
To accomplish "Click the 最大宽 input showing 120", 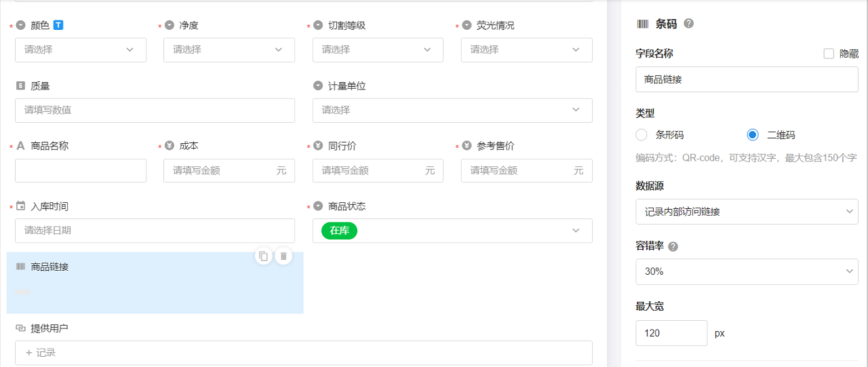I will pyautogui.click(x=671, y=333).
